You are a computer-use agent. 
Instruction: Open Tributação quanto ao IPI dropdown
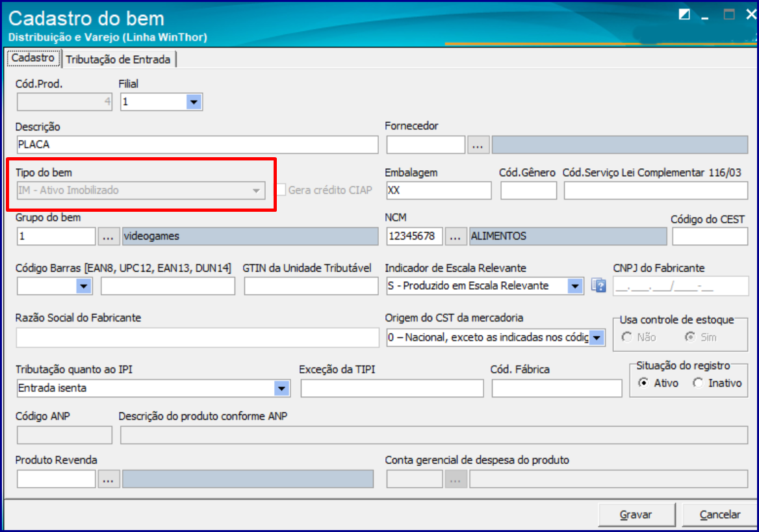[x=282, y=388]
